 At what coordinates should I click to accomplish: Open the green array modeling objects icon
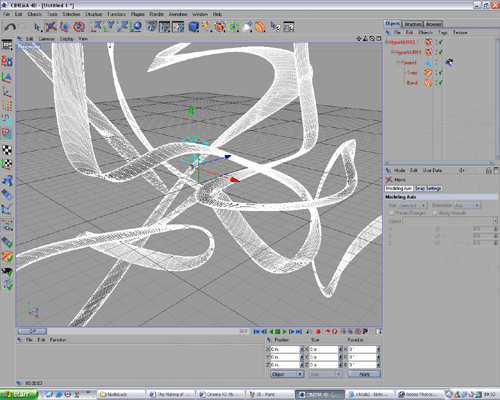(233, 27)
